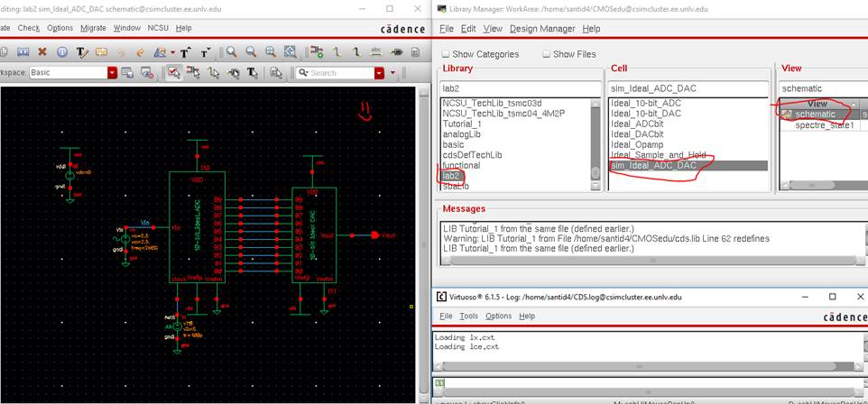Open the Migrate menu in schematic editor

pyautogui.click(x=93, y=28)
